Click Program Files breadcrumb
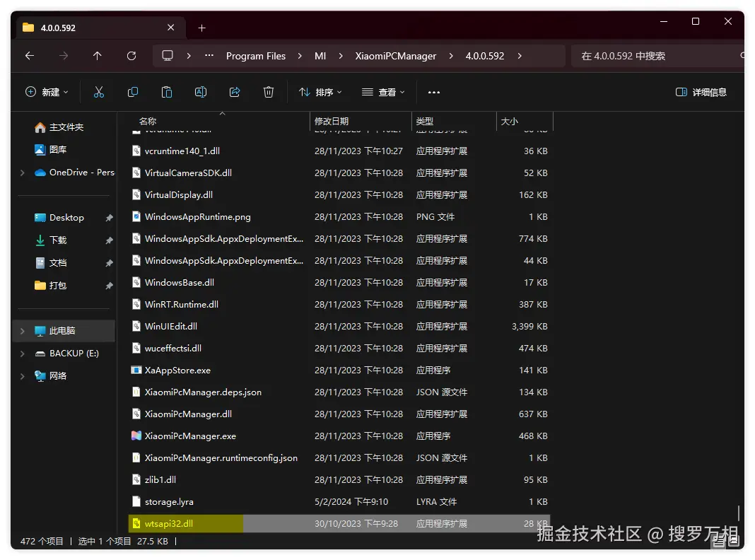This screenshot has height=560, width=755. coord(256,56)
